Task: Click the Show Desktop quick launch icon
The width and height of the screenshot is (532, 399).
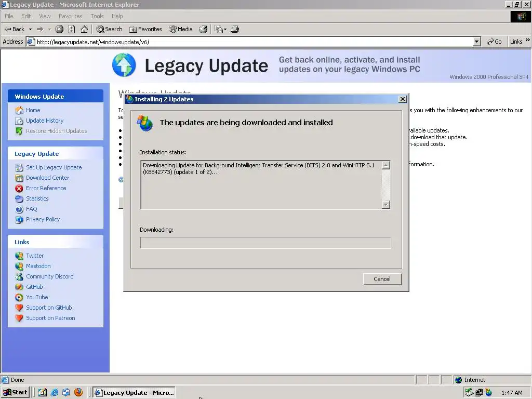Action: tap(43, 393)
